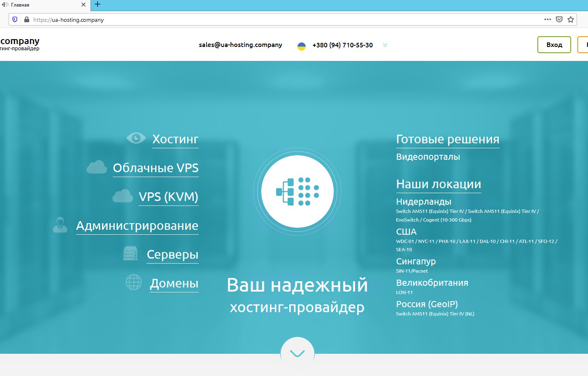Click the server rack icon beside Серверы

(130, 253)
